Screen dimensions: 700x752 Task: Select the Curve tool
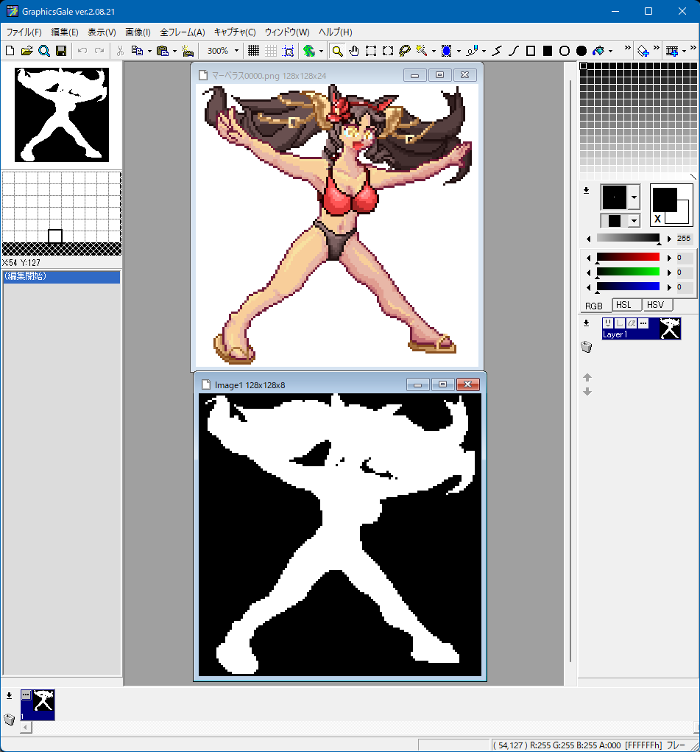[x=514, y=50]
